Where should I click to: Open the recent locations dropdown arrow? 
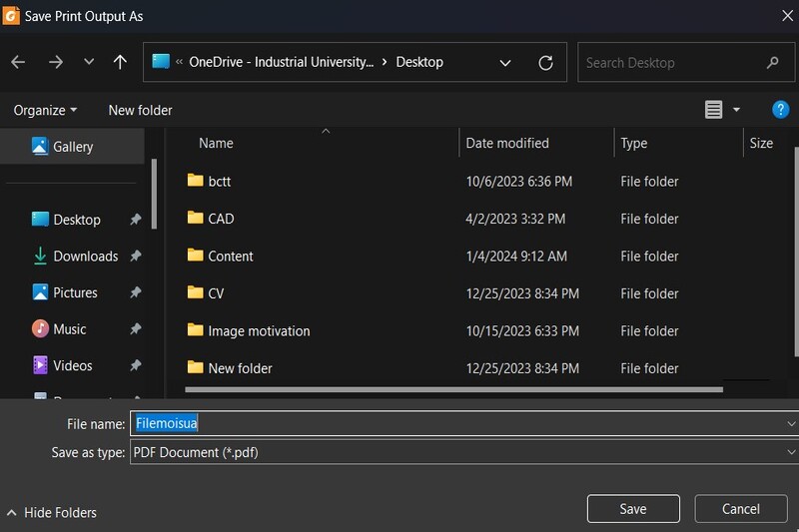[89, 62]
